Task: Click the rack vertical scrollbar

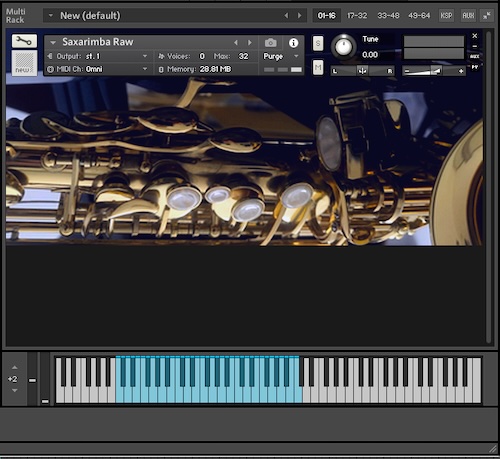Action: click(x=488, y=187)
